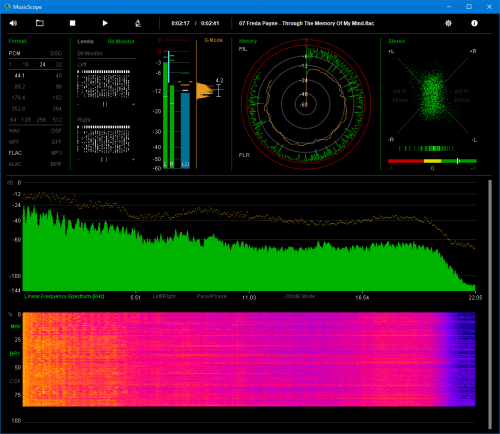The height and width of the screenshot is (434, 500).
Task: Start playback with the play triangle
Action: [105, 23]
